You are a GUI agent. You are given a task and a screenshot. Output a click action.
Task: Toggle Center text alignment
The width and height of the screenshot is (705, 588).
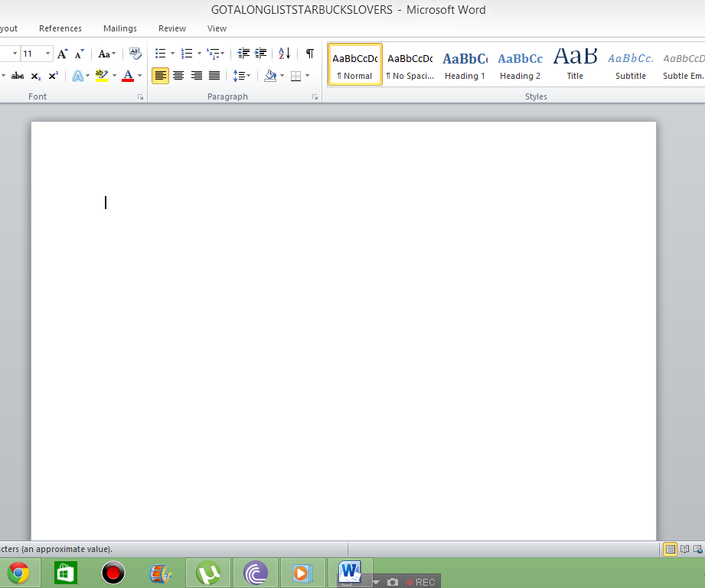pos(178,76)
